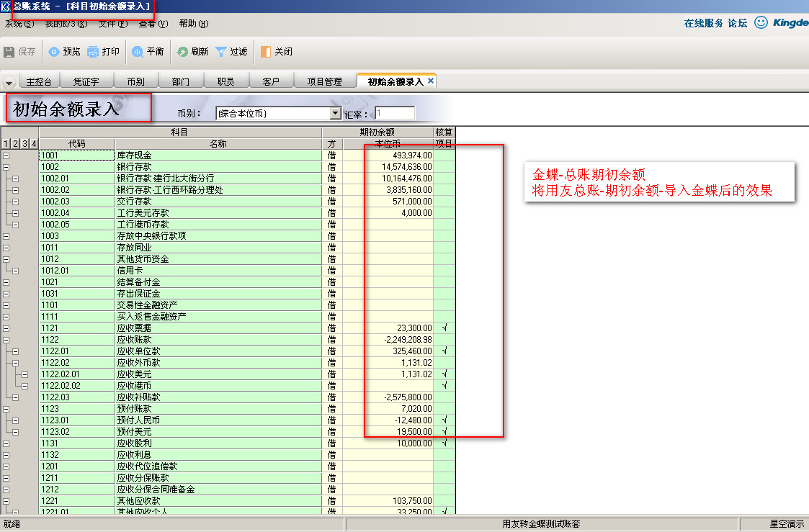Toggle checkmark for account 1131 应收股利
Image resolution: width=809 pixels, height=532 pixels.
tap(444, 443)
